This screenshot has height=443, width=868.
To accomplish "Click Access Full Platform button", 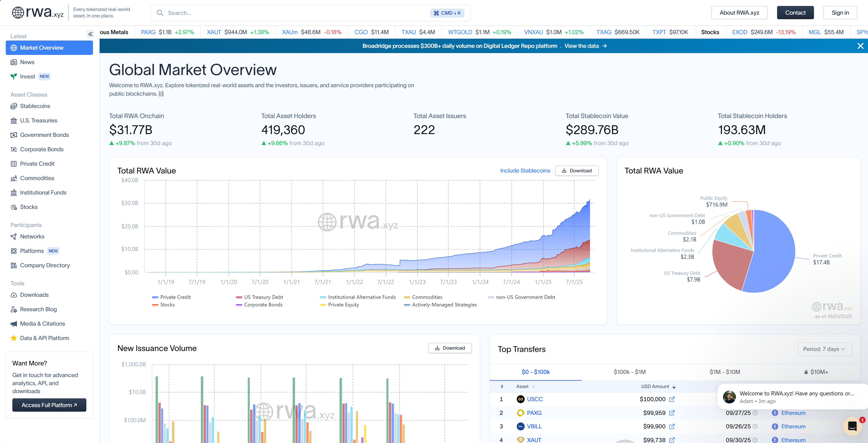I will 49,405.
